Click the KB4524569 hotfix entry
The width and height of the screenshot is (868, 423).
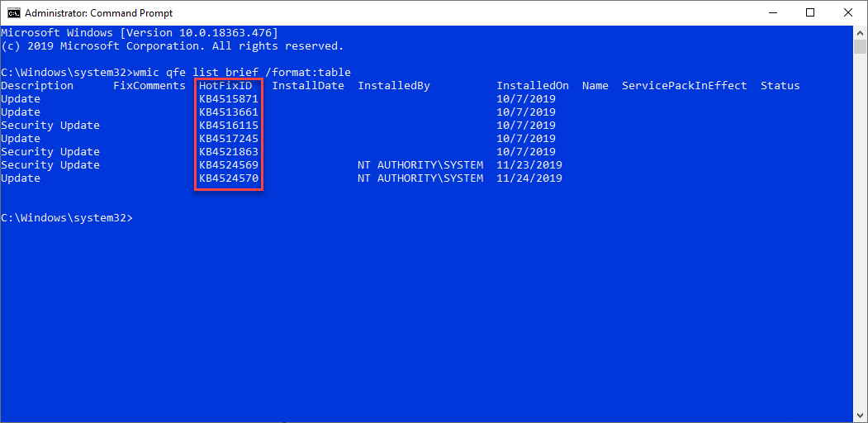pos(229,165)
